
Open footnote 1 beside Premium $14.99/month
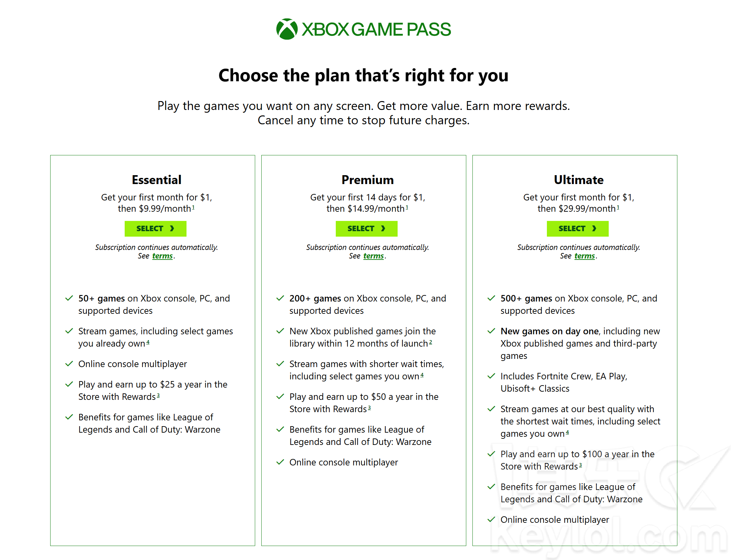pos(407,207)
